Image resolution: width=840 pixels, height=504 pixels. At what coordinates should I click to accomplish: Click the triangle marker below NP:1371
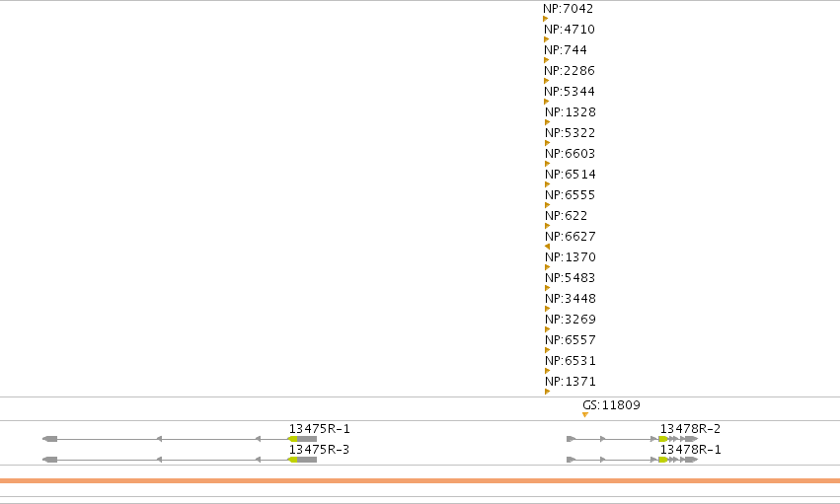point(547,392)
